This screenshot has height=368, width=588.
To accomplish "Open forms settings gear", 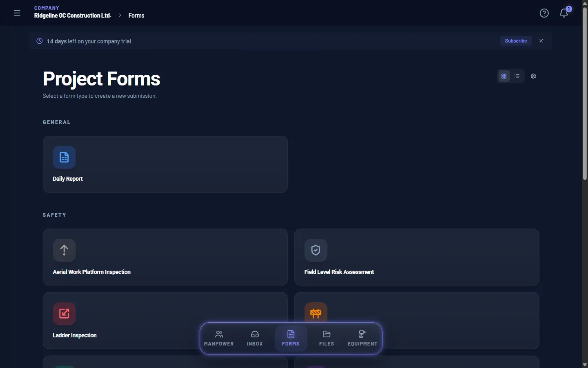I will (533, 76).
